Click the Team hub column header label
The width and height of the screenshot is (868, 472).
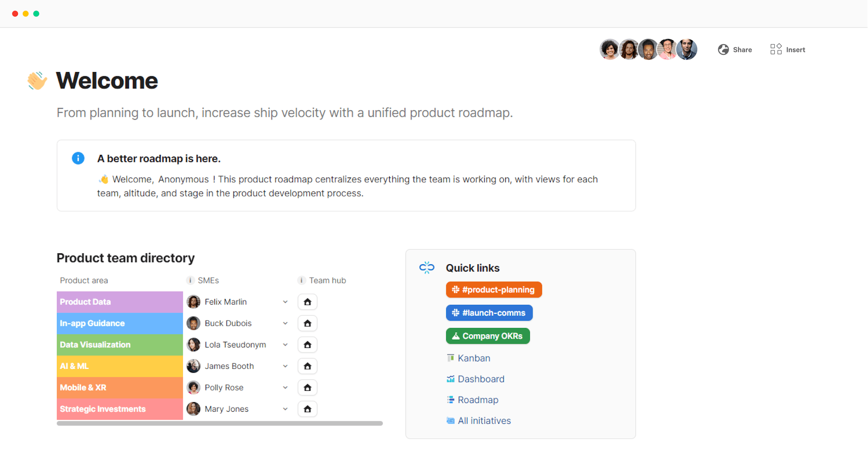point(328,280)
